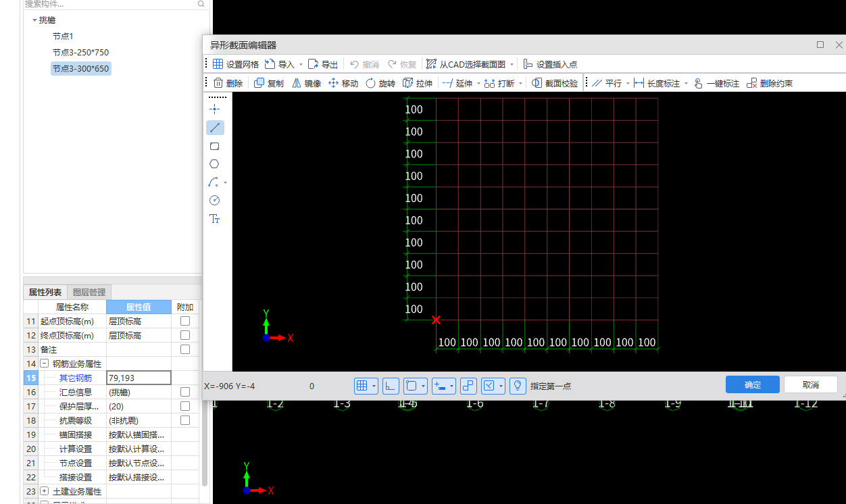Check 附加 box for 抗震等级 row
This screenshot has width=846, height=504.
185,420
